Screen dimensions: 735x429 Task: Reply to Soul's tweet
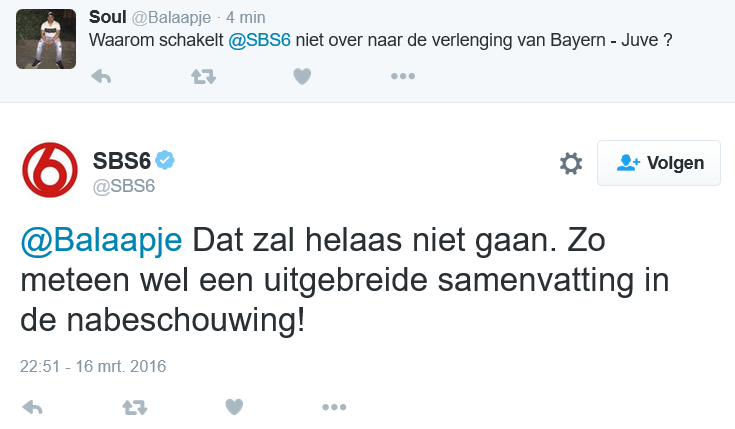(101, 76)
